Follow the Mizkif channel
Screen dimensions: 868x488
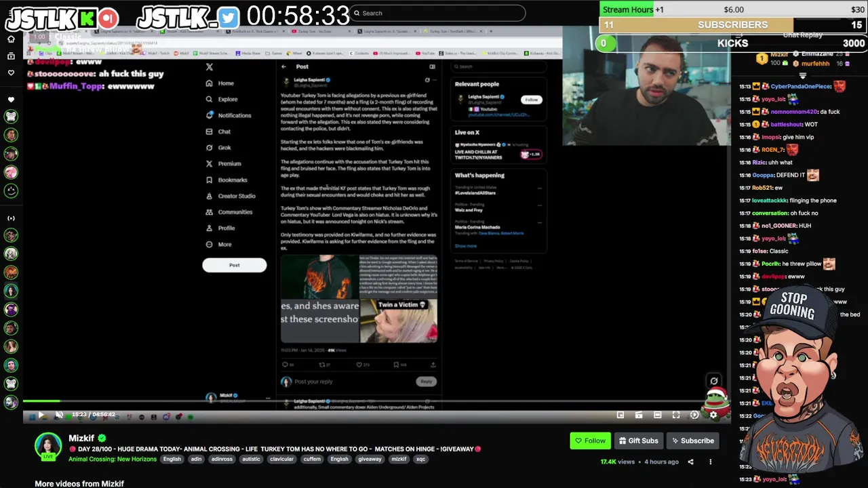point(590,441)
